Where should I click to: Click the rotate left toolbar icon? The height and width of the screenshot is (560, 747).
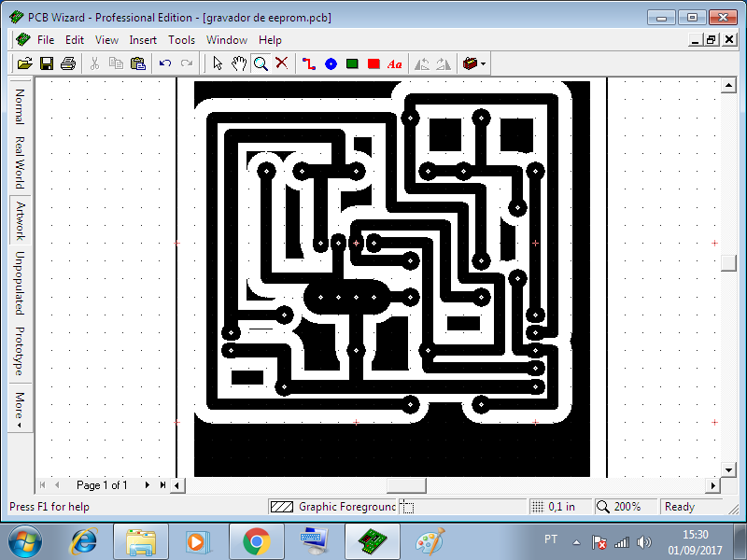422,63
